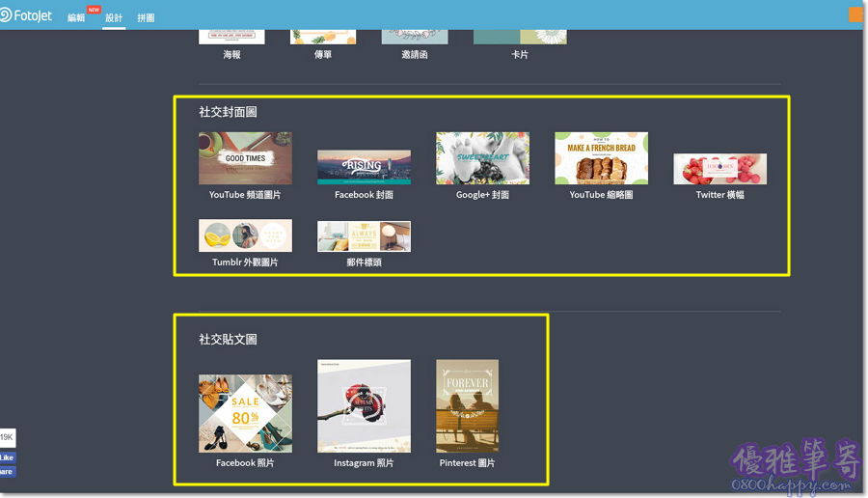Open the Google+ 封面 thumbnail
The height and width of the screenshot is (498, 868).
coord(482,158)
